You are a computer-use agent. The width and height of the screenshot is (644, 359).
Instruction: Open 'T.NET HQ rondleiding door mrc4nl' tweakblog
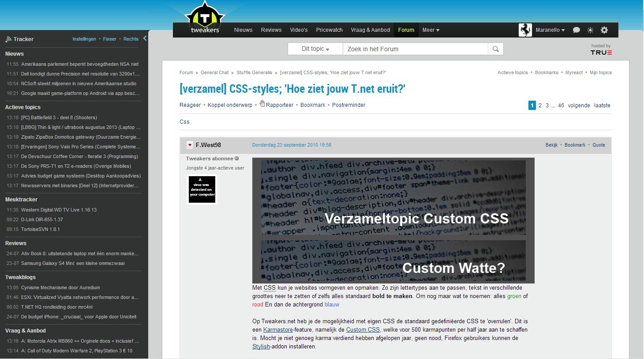coord(57,307)
